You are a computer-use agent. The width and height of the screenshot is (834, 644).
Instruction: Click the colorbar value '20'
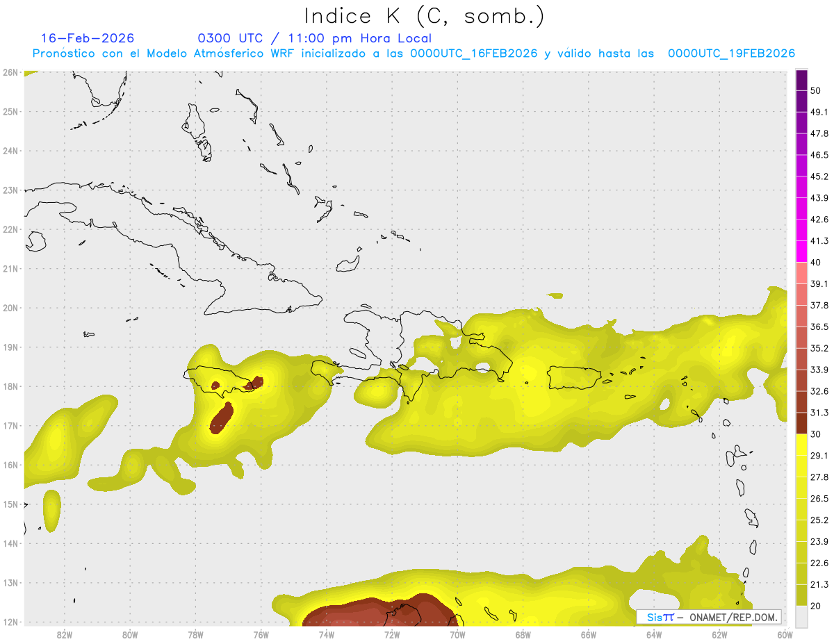click(x=815, y=606)
